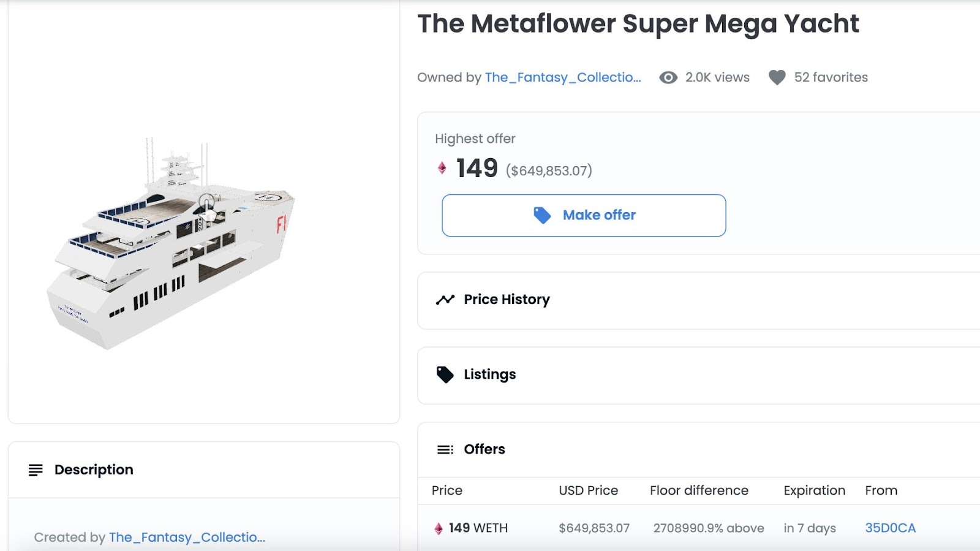Click the Offers list icon
This screenshot has height=551, width=980.
click(x=445, y=450)
